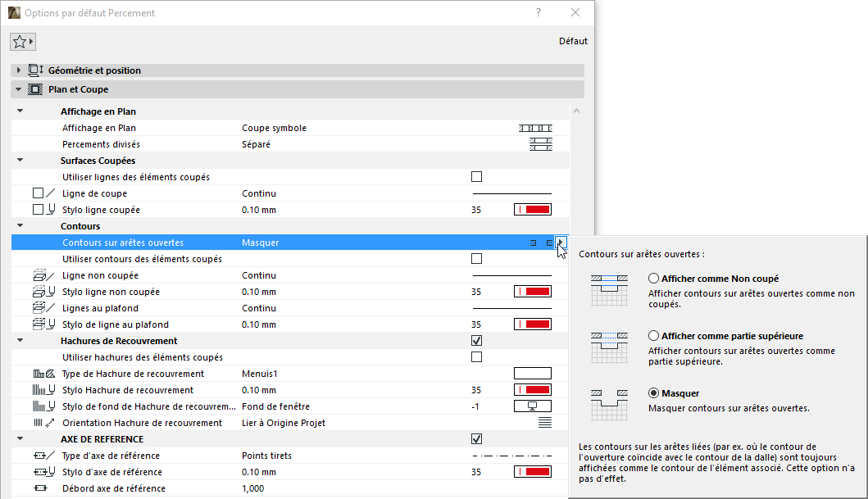Open the favorites star button

point(23,42)
